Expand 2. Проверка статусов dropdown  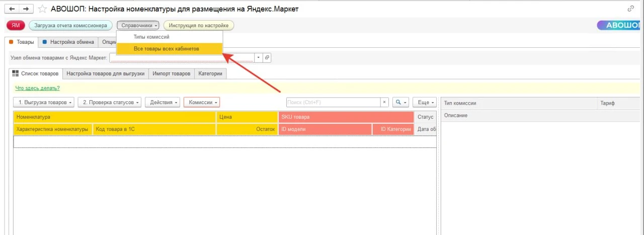pyautogui.click(x=110, y=102)
